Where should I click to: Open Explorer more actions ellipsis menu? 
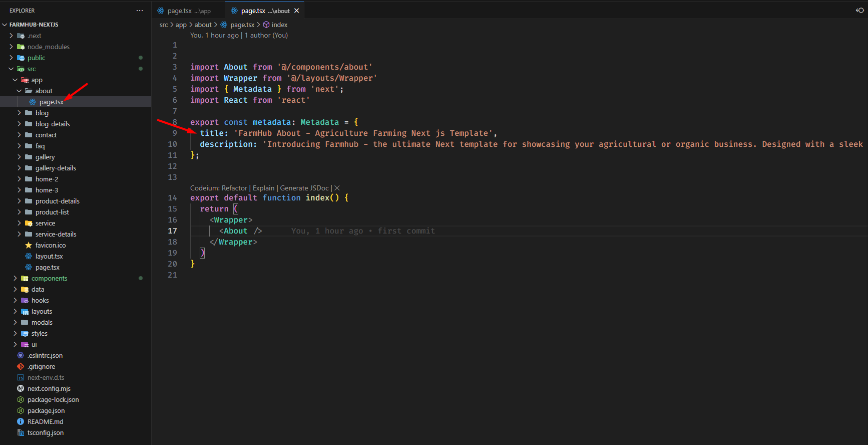[140, 11]
